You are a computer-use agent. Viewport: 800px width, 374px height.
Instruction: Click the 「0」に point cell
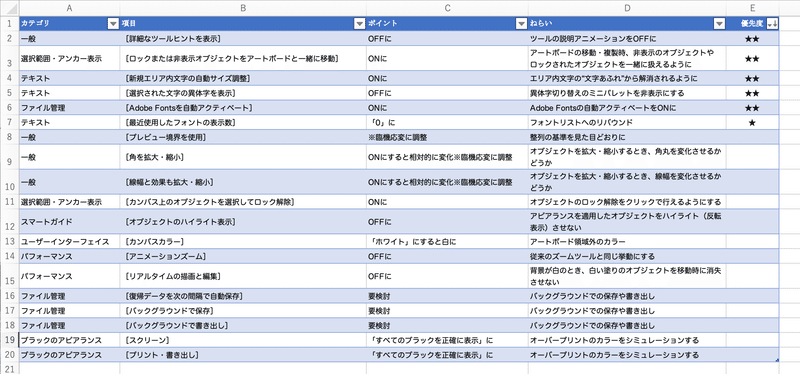(447, 122)
